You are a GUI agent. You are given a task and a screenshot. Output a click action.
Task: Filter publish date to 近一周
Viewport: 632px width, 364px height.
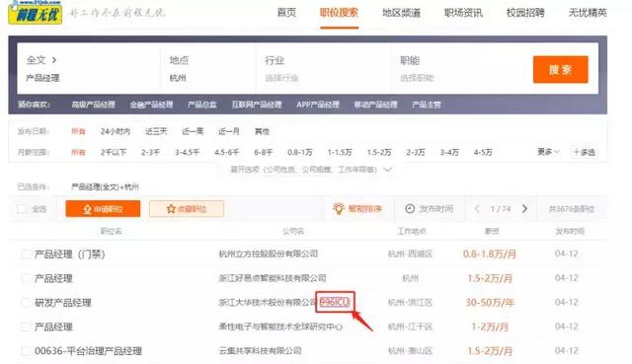tap(193, 131)
